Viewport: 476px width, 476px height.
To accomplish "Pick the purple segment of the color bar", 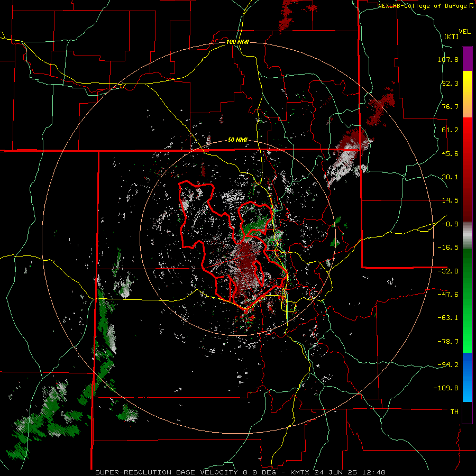I will 467,59.
